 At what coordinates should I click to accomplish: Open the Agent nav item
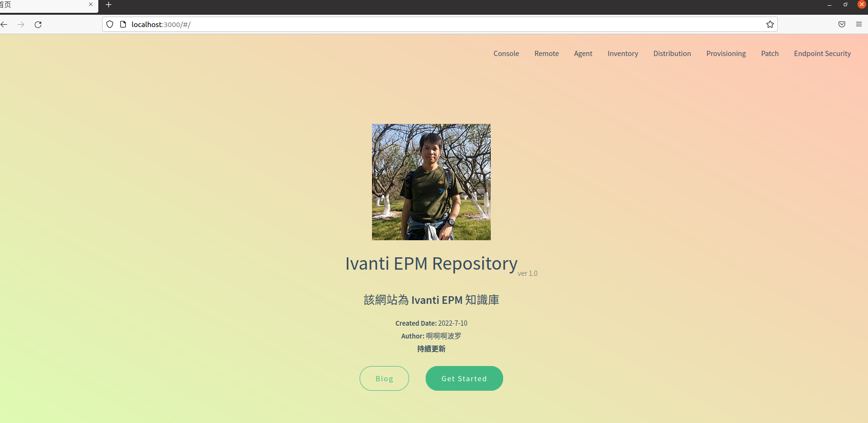pos(583,54)
